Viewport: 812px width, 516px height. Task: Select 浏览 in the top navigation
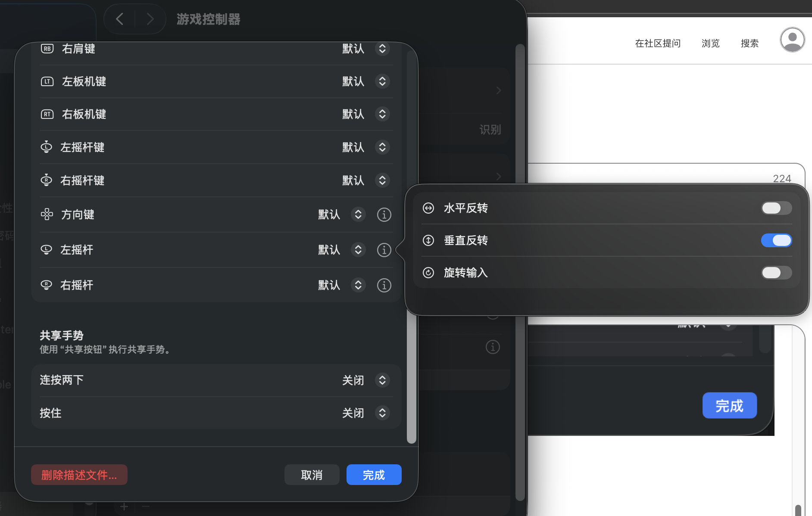pyautogui.click(x=710, y=43)
